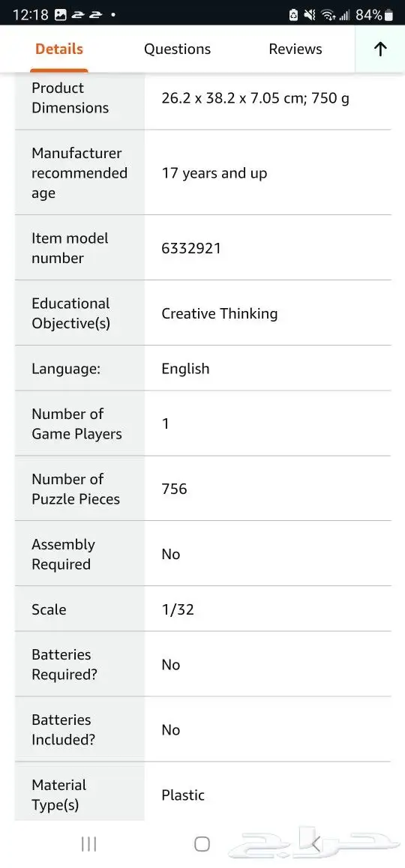Tap the 12:18 clock in status bar

(31, 15)
